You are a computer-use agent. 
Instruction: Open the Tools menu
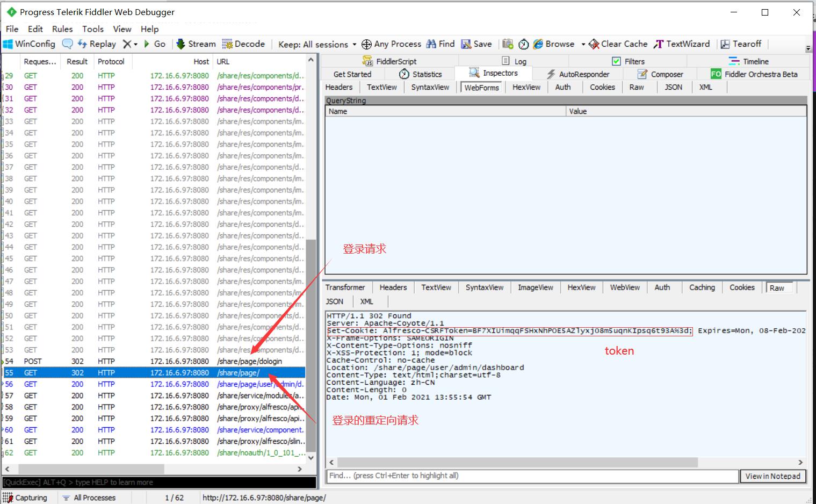click(x=93, y=29)
